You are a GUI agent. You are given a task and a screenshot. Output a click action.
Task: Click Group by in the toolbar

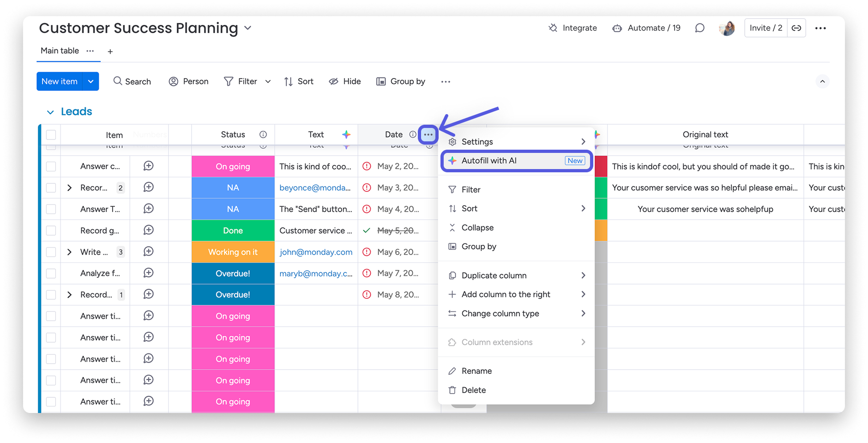(401, 82)
